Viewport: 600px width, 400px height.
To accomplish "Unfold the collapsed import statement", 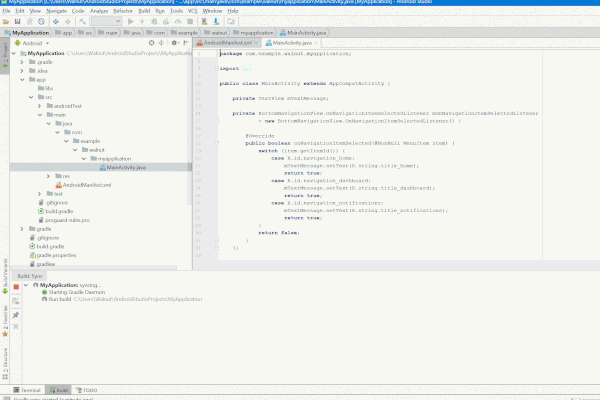I will click(217, 69).
